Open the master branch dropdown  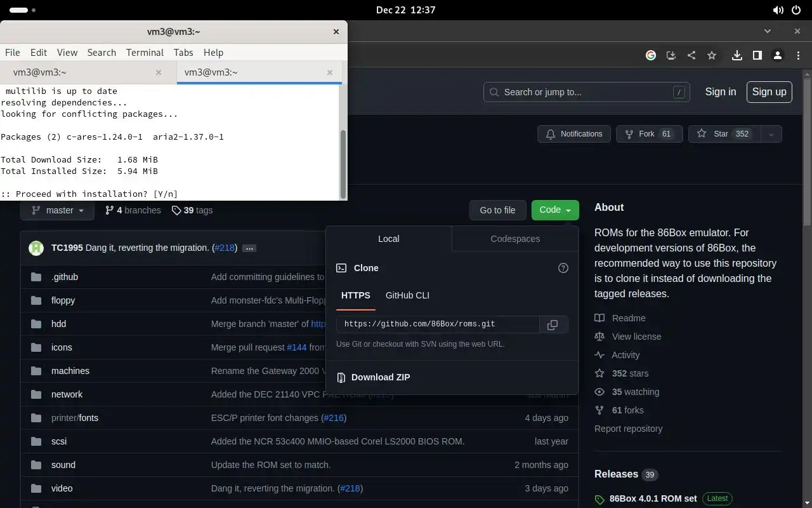click(x=57, y=210)
